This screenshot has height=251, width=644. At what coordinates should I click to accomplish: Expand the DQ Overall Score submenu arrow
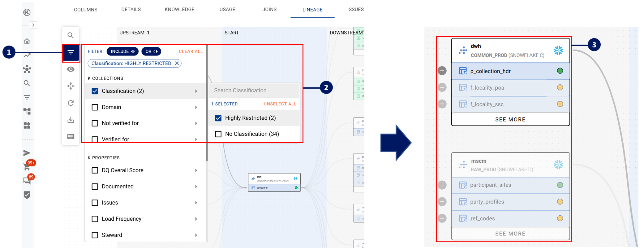click(x=196, y=170)
